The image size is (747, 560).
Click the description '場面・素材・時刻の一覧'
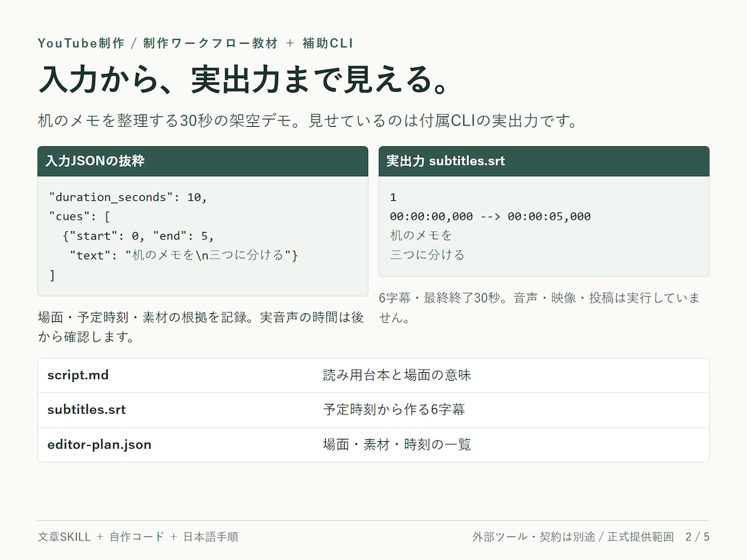397,444
